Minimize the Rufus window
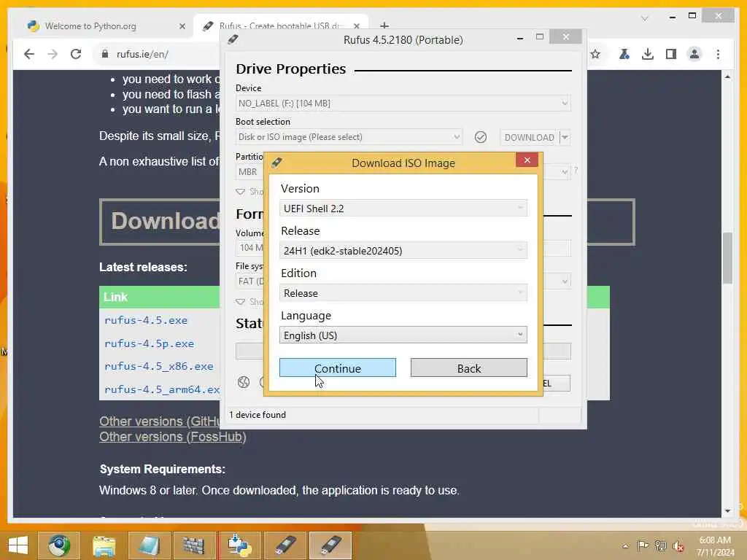This screenshot has height=560, width=747. coord(519,38)
